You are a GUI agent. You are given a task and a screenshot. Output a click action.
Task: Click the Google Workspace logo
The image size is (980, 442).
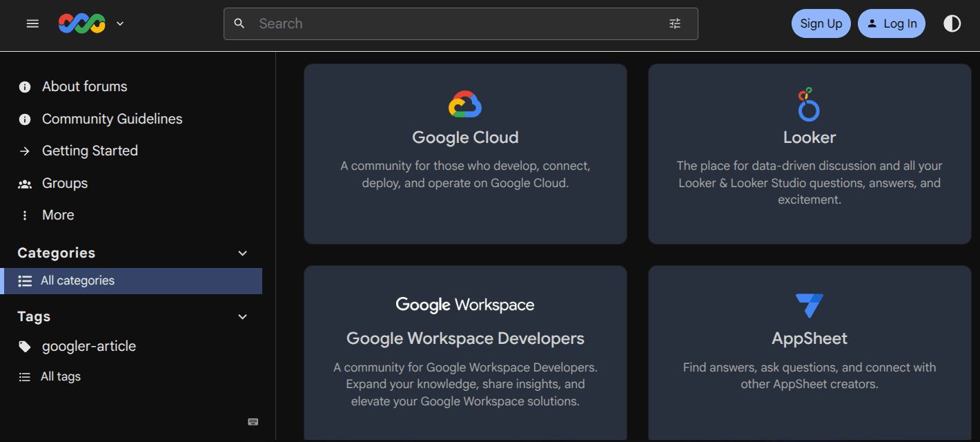[x=465, y=305]
